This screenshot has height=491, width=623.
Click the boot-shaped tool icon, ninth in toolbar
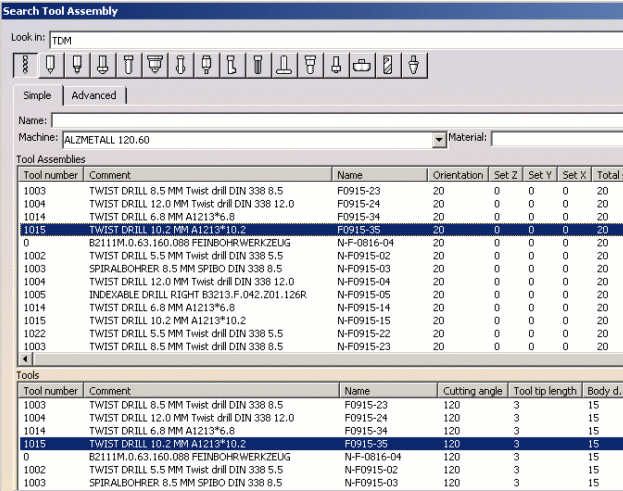(x=232, y=66)
